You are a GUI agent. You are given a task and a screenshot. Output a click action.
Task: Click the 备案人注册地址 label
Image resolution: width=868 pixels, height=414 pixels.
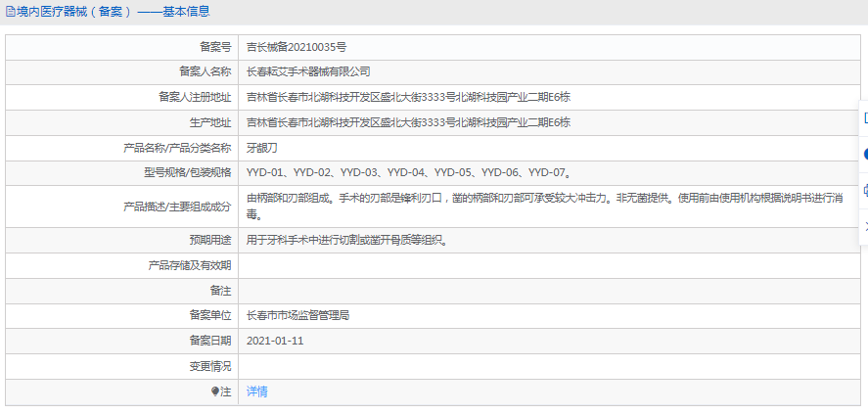click(x=195, y=98)
